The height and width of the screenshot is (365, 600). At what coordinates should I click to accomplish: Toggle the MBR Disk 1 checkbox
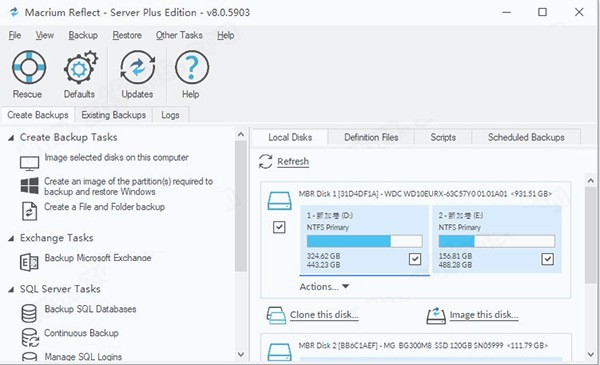pos(279,227)
